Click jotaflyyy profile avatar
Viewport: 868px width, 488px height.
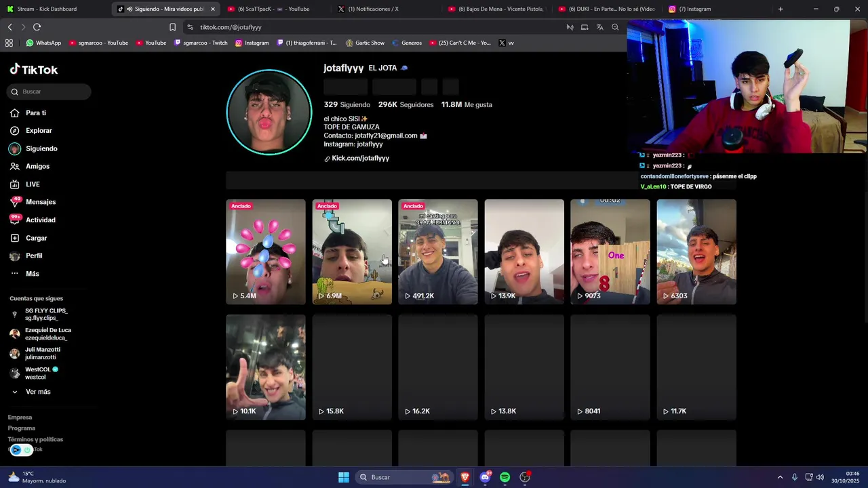(269, 113)
